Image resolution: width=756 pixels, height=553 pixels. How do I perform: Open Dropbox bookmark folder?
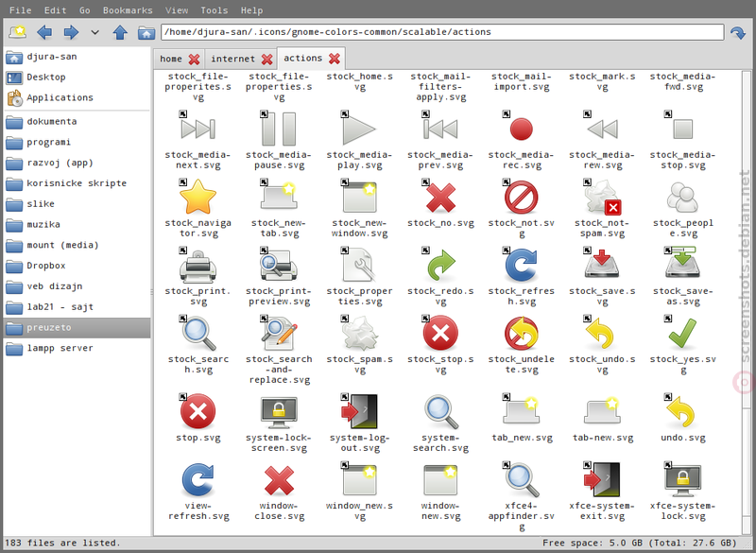click(x=77, y=266)
